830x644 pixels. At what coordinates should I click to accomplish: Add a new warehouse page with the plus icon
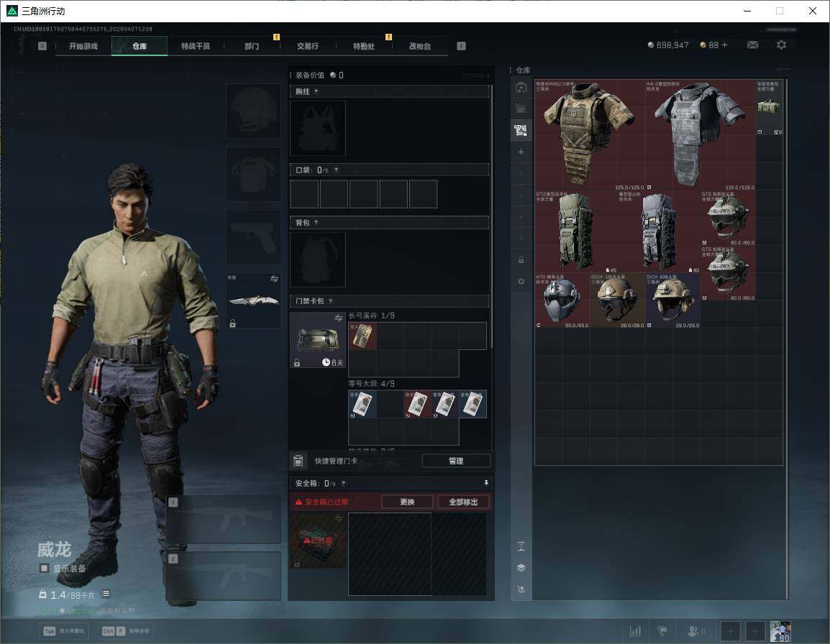(521, 152)
